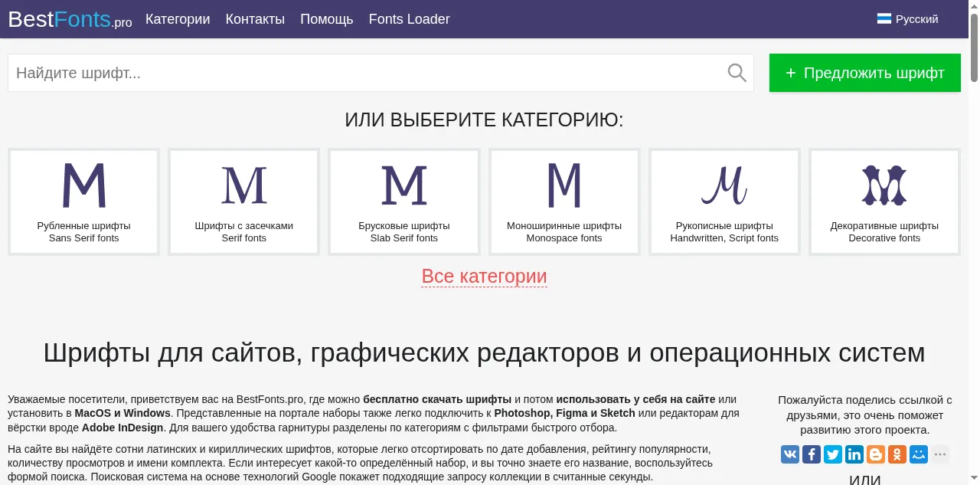
Task: Open the Русский language selector
Action: [x=908, y=19]
